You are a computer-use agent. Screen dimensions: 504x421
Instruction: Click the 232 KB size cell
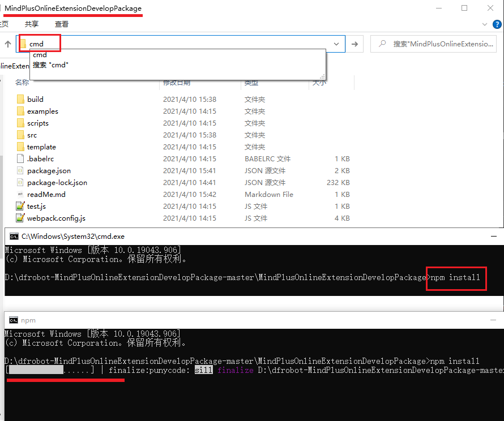(x=338, y=182)
